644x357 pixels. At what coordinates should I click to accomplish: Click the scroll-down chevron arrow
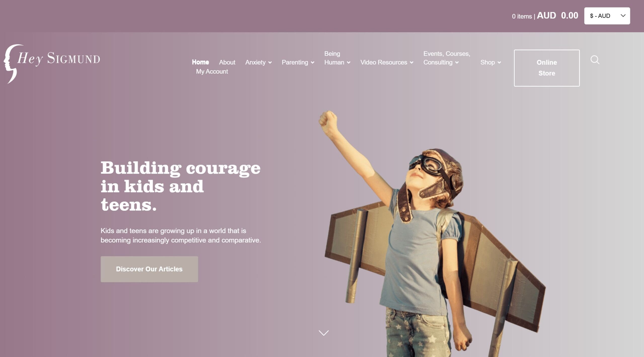coord(324,333)
